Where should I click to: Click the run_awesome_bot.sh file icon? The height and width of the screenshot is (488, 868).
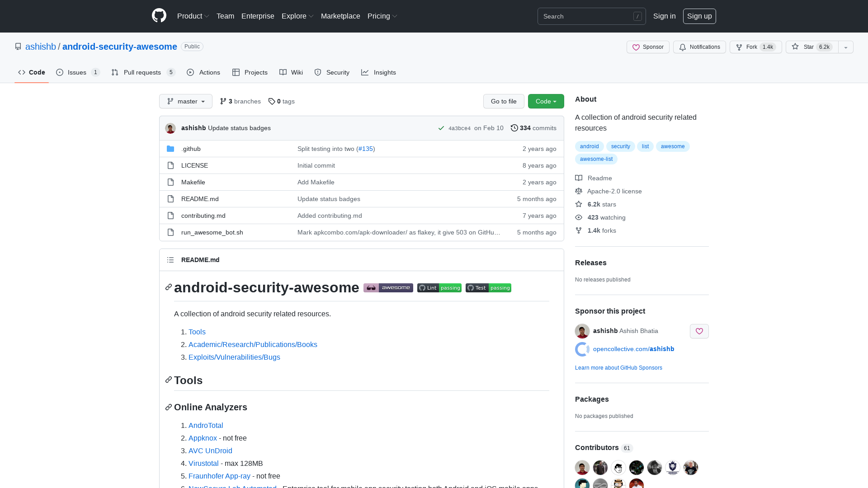(x=170, y=232)
